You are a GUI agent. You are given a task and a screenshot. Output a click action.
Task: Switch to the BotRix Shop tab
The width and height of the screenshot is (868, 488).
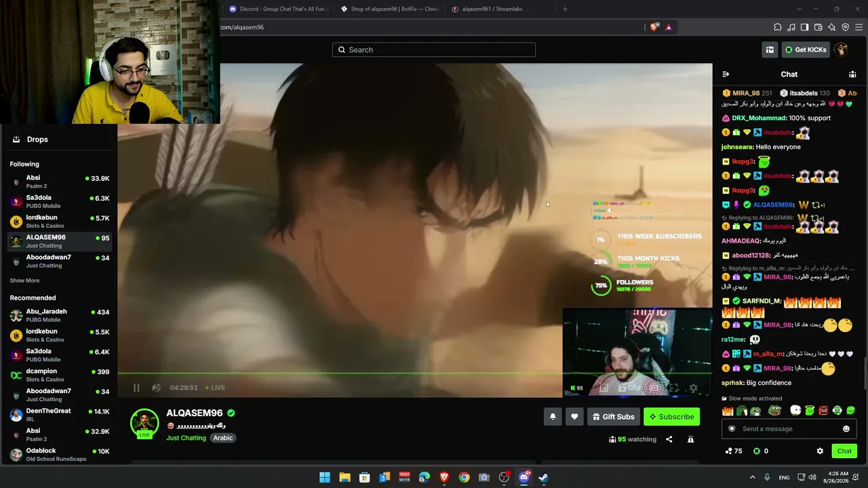(x=390, y=9)
